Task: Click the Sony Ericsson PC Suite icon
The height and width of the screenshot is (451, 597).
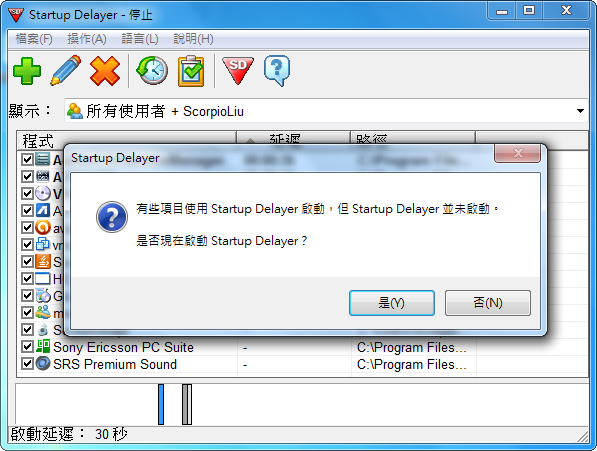Action: 43,347
